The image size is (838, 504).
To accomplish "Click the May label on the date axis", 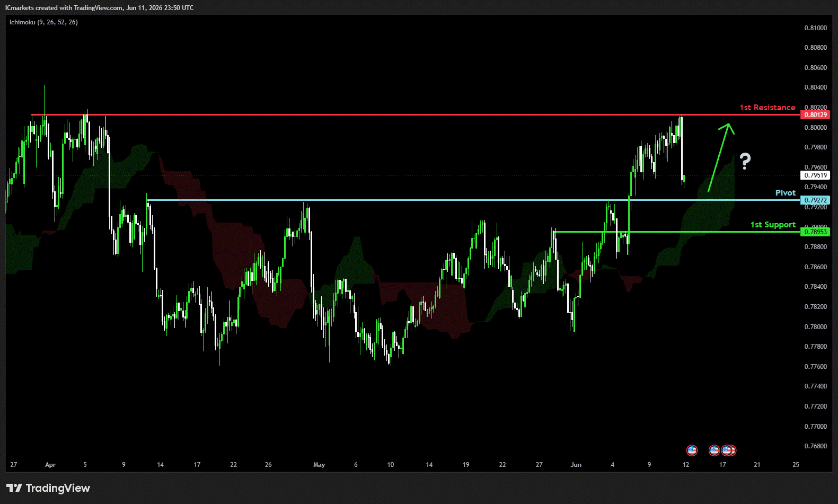I will [319, 465].
